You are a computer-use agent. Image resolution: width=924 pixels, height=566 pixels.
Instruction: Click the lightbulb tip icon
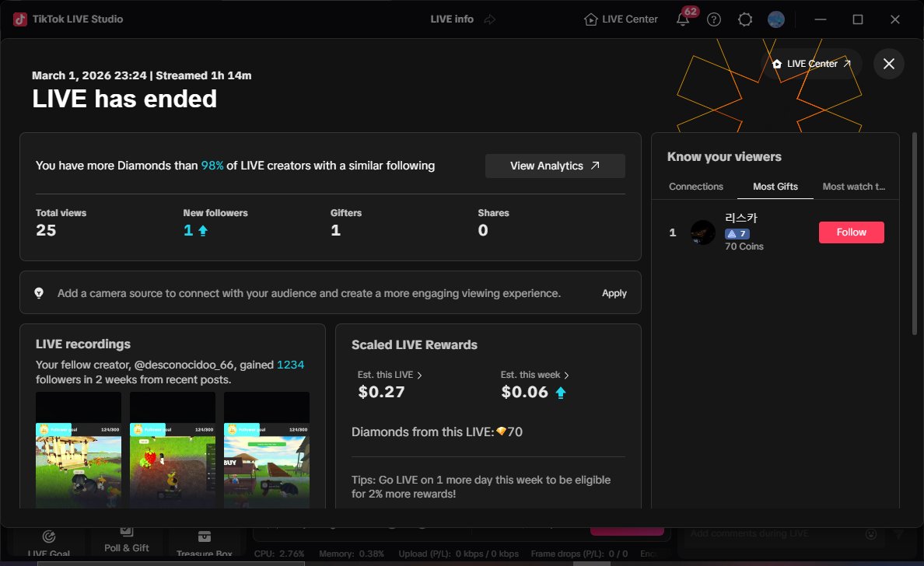[39, 292]
